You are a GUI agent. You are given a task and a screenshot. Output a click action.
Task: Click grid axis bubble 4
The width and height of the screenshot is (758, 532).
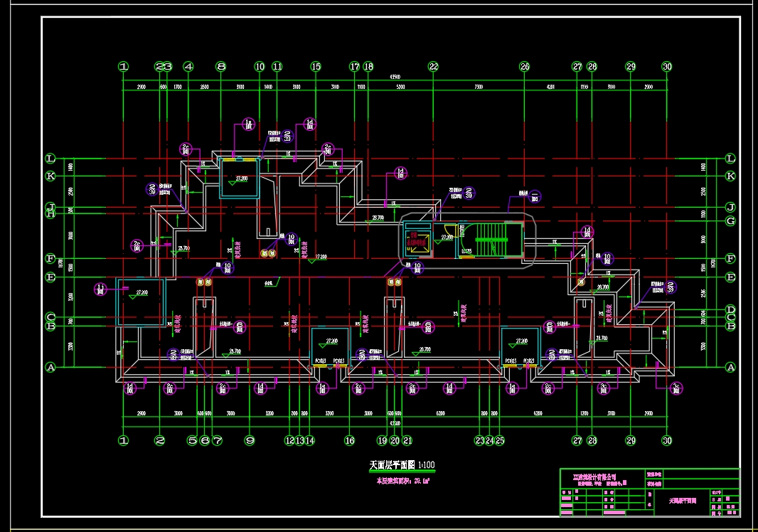(188, 67)
